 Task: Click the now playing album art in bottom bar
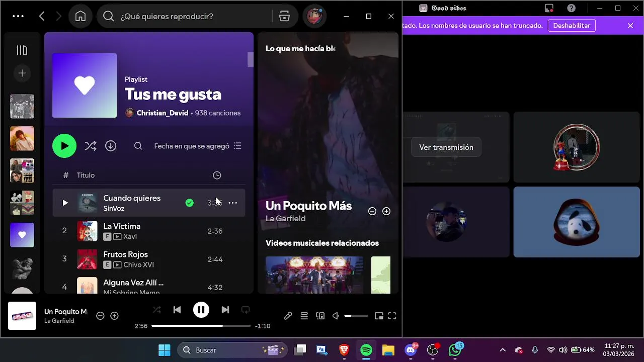(22, 316)
